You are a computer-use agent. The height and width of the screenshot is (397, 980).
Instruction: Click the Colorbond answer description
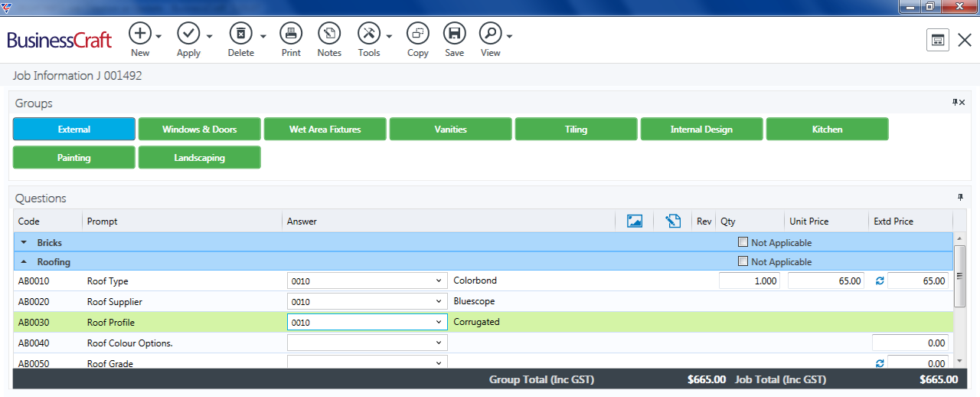pyautogui.click(x=475, y=281)
